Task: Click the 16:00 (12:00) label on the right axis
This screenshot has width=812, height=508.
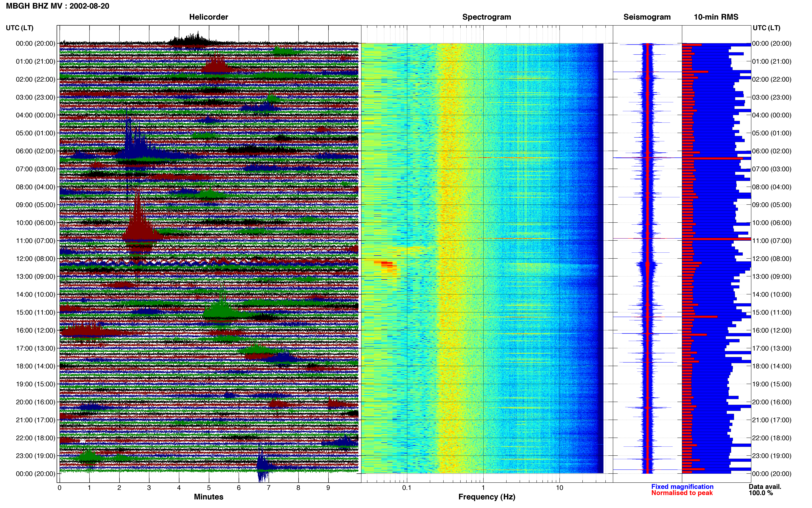Action: [x=772, y=330]
